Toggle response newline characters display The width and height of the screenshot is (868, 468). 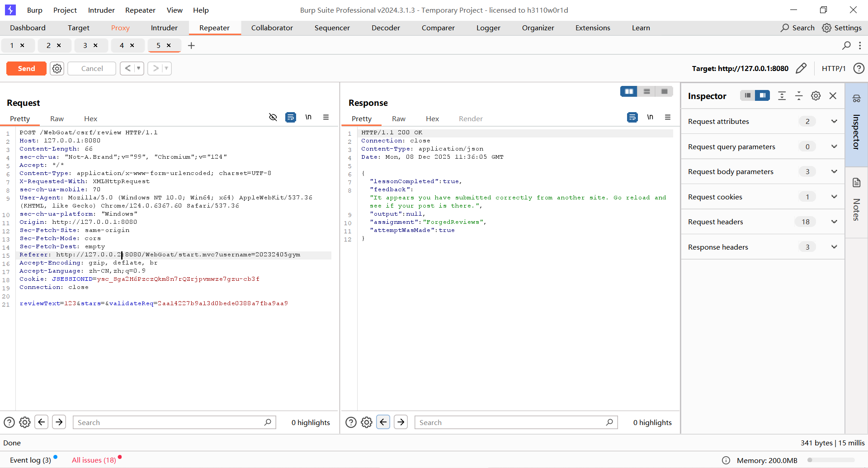point(650,117)
